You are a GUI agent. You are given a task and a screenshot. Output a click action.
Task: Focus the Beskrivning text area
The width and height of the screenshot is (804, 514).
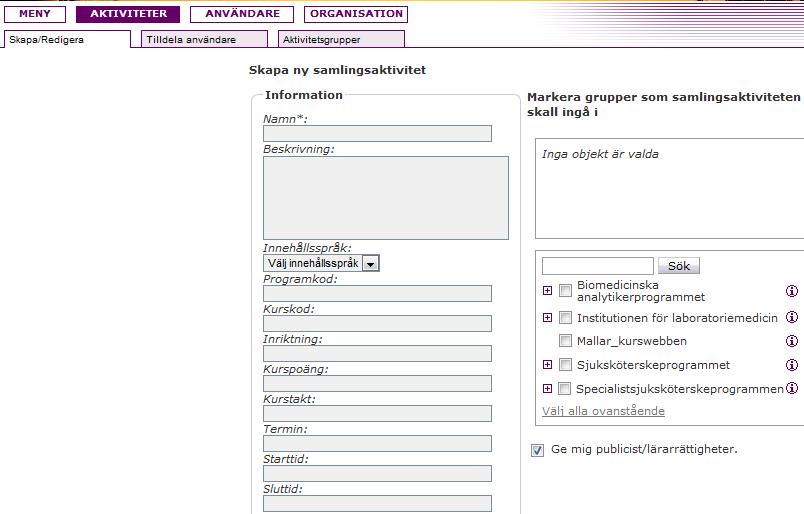tap(386, 198)
